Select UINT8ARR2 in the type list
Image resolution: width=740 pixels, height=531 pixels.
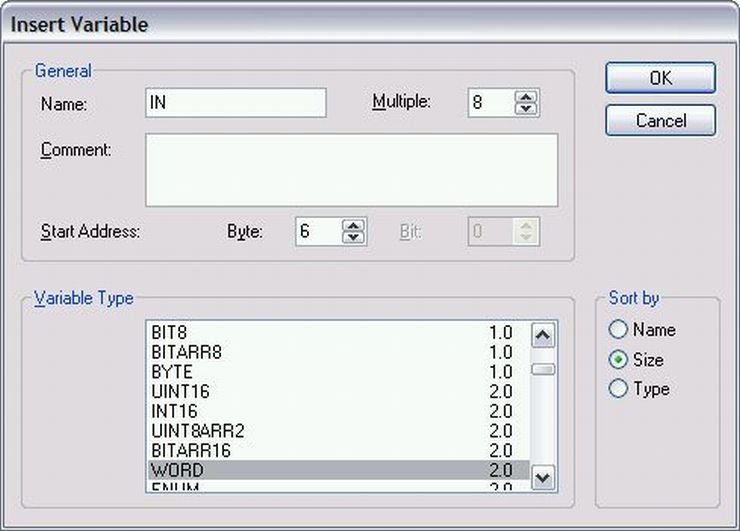(338, 431)
